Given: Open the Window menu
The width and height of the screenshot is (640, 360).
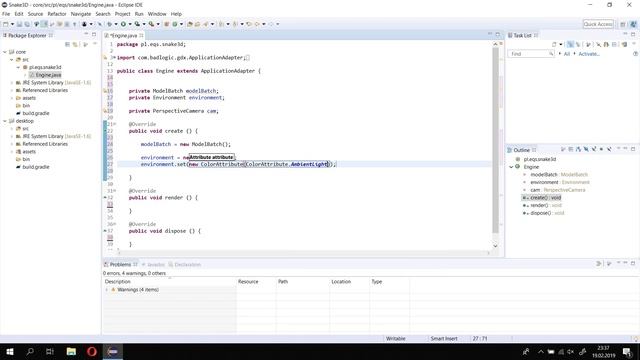Looking at the screenshot, I should click(157, 14).
